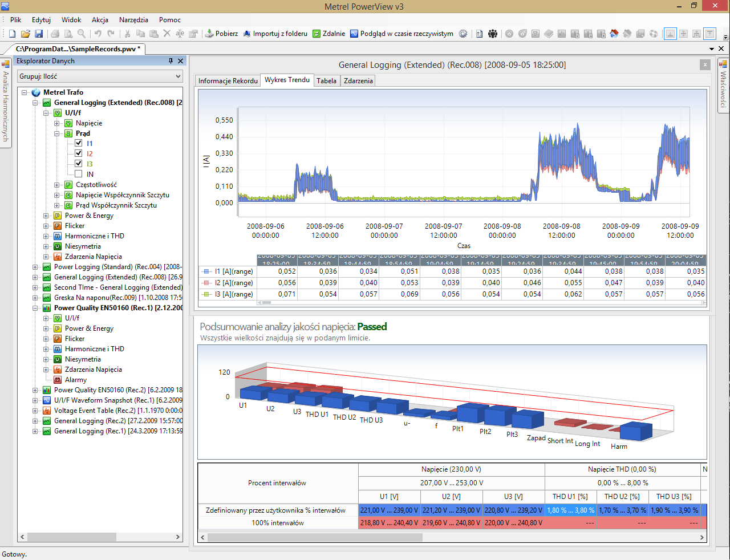Click Importuj z folderu toolbar icon
This screenshot has width=730, height=560.
coord(247,34)
